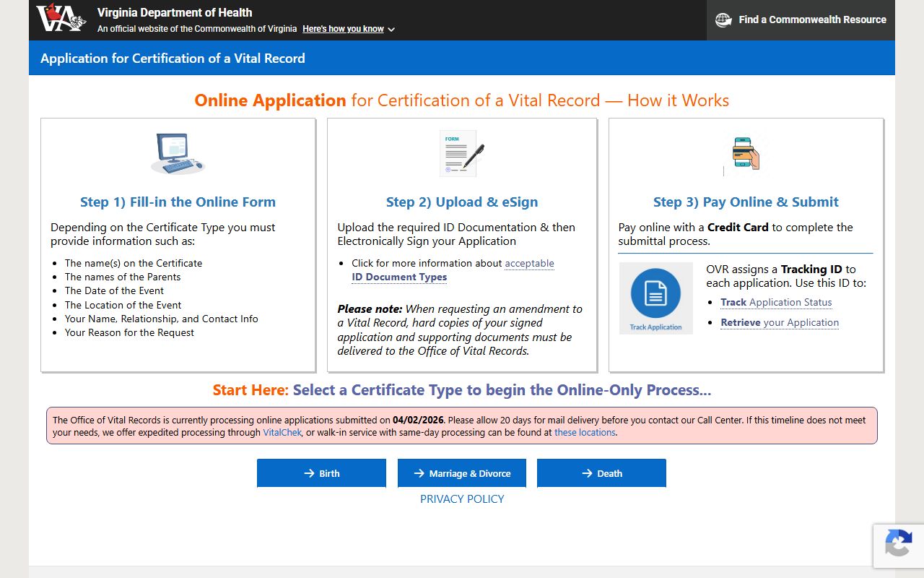924x578 pixels.
Task: Open Find a Commonwealth Resource menu
Action: pyautogui.click(x=811, y=20)
